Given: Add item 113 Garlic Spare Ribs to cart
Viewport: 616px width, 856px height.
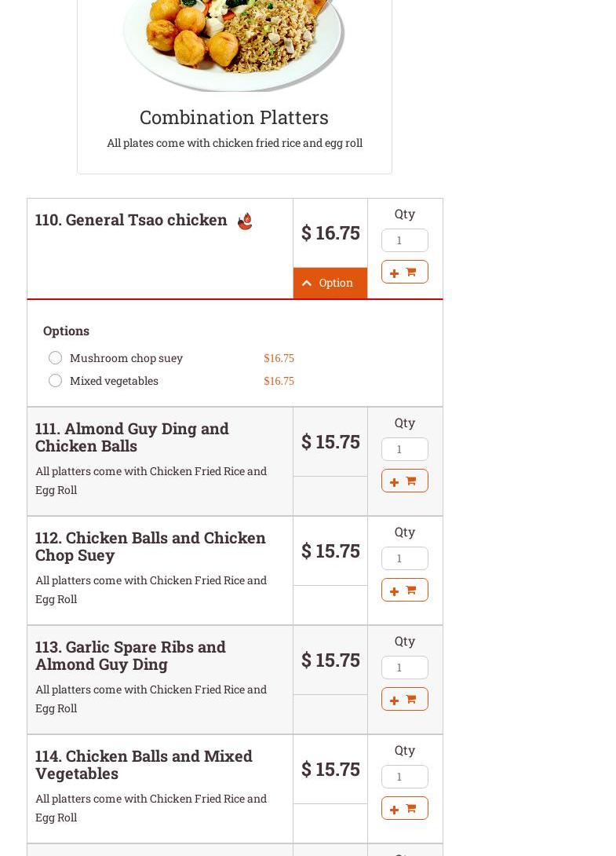Looking at the screenshot, I should [x=404, y=699].
